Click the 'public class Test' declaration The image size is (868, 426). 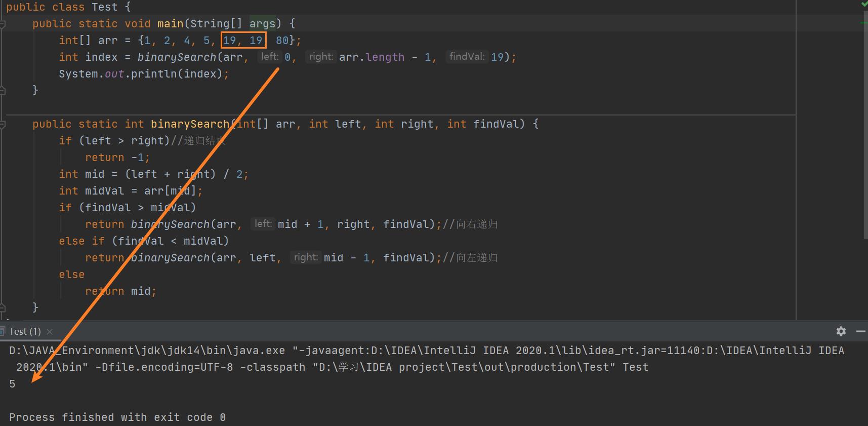click(x=62, y=7)
